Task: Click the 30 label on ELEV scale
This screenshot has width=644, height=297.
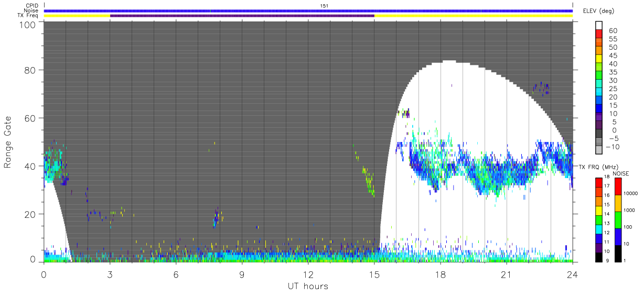Action: [613, 80]
